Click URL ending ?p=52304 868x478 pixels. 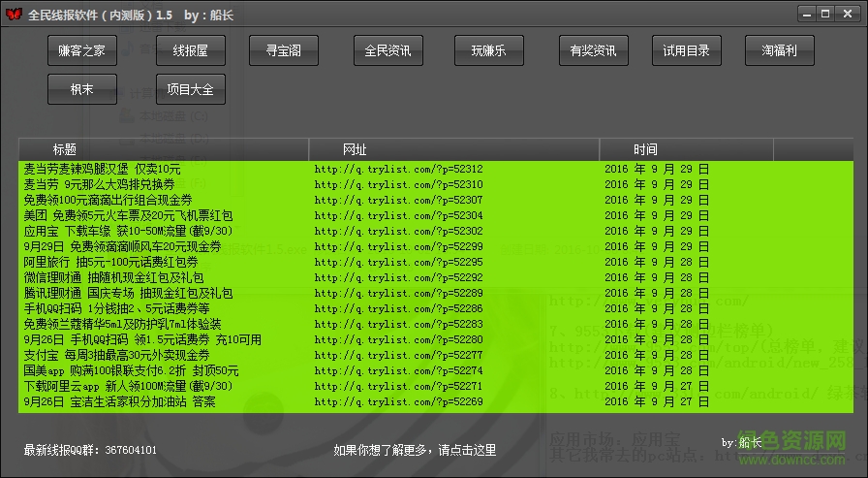[x=398, y=215]
